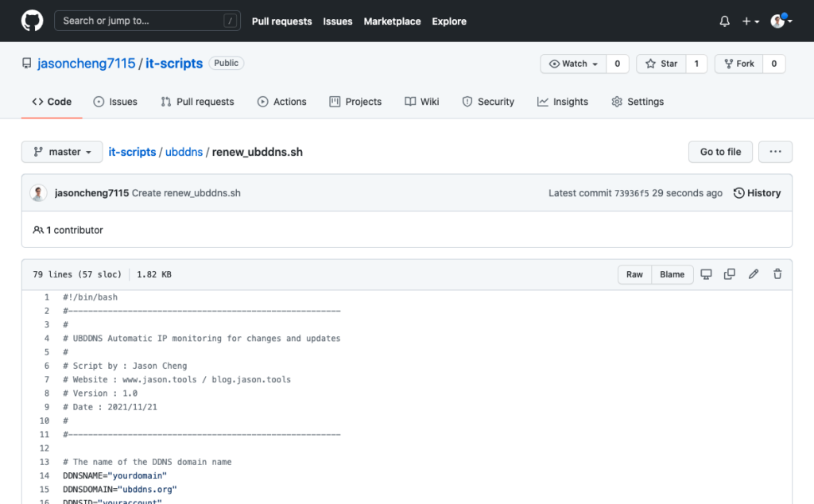Focus the Search or jump to field
814x504 pixels.
pyautogui.click(x=147, y=21)
